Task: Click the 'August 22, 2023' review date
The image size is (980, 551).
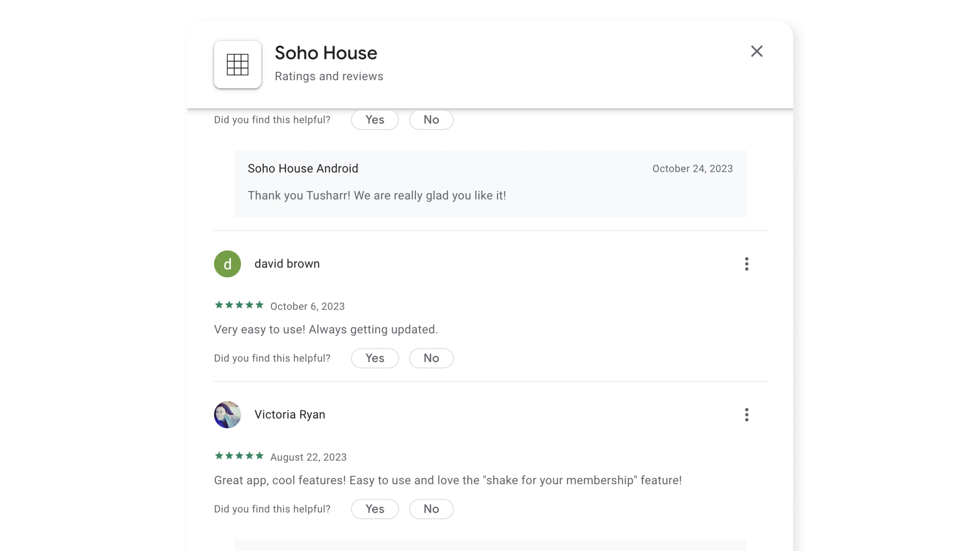Action: coord(308,457)
